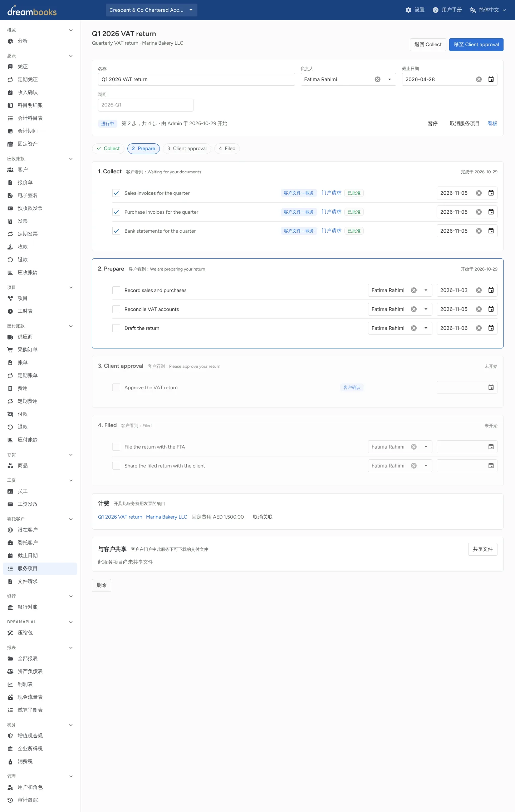Select the Collect step tab
515x812 pixels.
[108, 149]
